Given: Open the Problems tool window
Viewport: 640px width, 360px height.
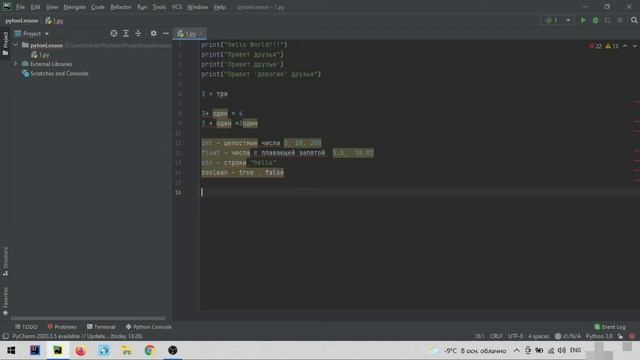Looking at the screenshot, I should [x=62, y=327].
